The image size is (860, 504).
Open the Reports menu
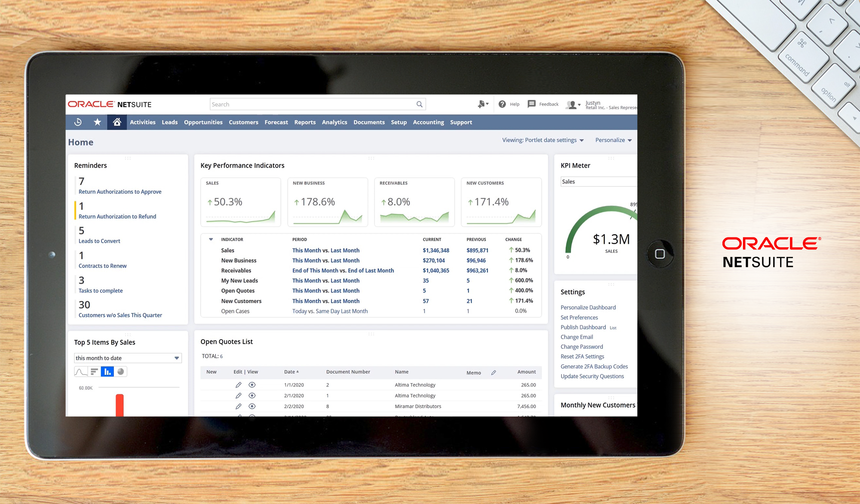[304, 122]
